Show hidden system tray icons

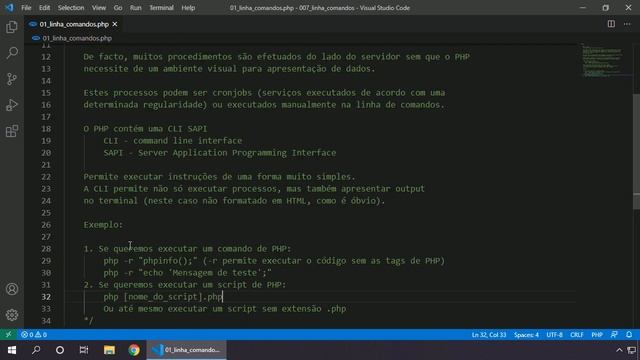(x=619, y=350)
